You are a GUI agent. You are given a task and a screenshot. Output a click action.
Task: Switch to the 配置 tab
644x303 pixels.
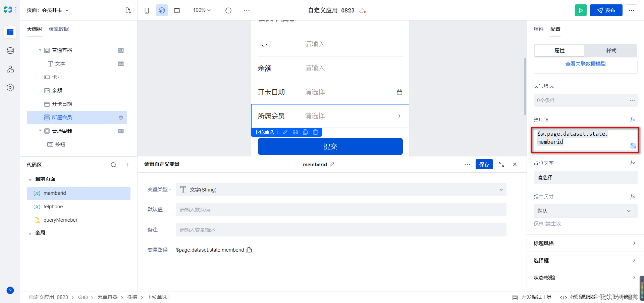click(555, 29)
